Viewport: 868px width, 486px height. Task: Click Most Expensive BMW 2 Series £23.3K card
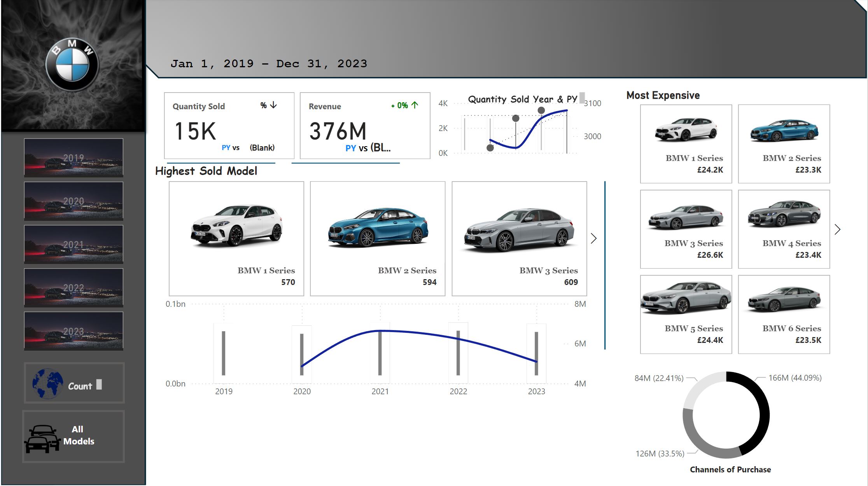coord(784,144)
